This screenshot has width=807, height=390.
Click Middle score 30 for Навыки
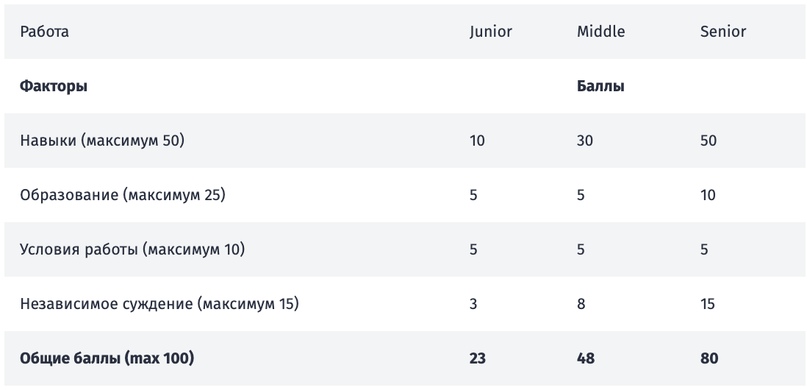click(585, 140)
